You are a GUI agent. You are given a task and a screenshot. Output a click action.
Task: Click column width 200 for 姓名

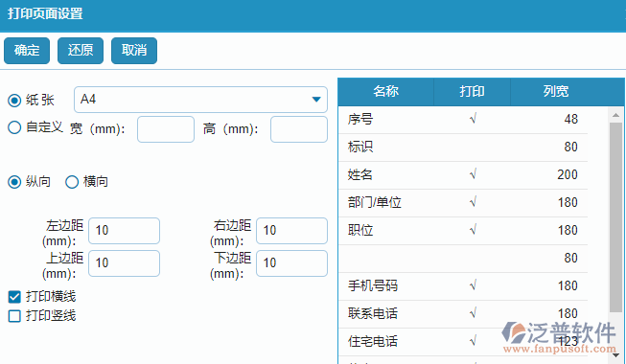(568, 174)
